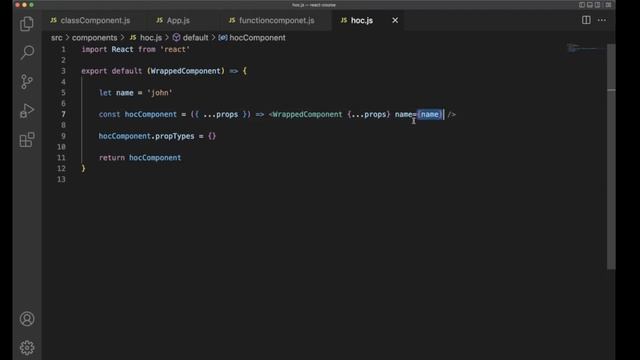
Task: Click the components breadcrumb segment
Action: coord(94,38)
